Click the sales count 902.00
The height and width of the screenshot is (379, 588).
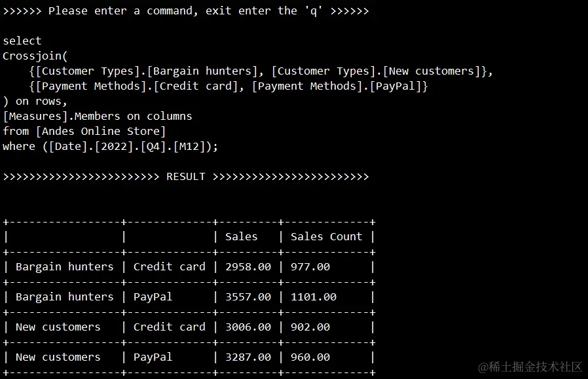coord(310,327)
